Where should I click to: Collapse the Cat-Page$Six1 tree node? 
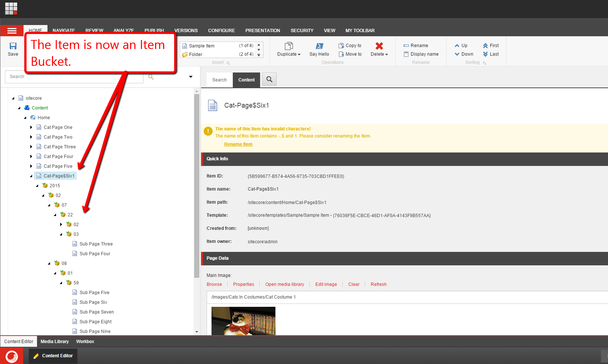click(31, 176)
